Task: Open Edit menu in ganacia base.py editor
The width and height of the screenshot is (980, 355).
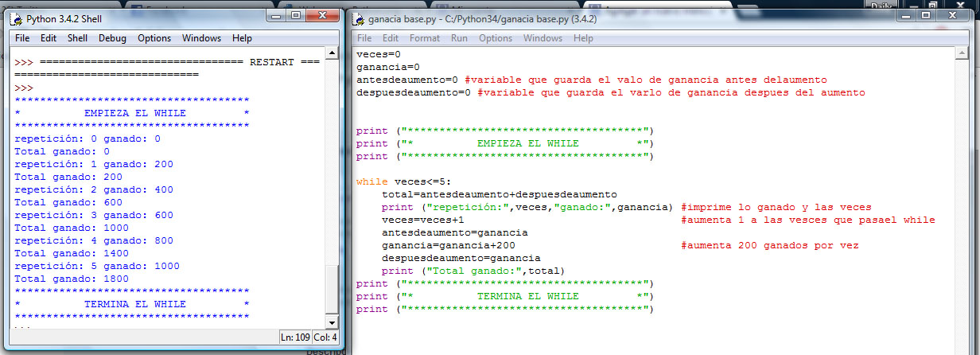Action: 391,38
